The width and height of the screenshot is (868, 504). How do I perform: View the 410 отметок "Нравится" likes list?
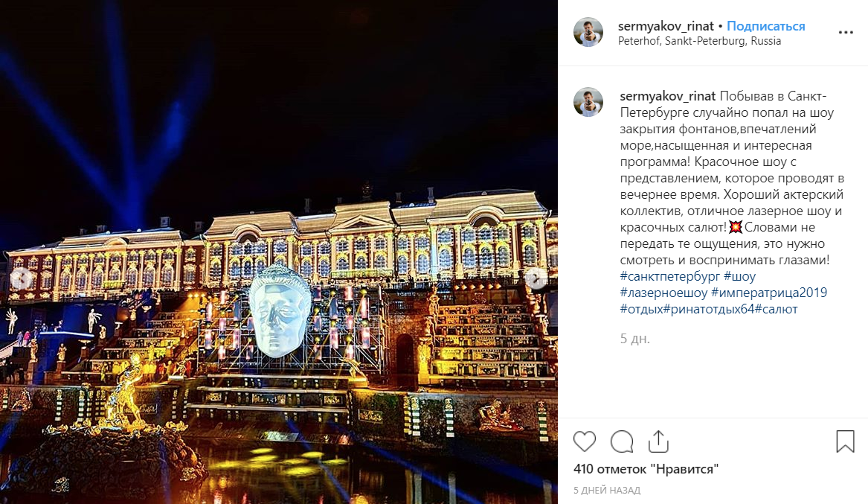click(646, 469)
